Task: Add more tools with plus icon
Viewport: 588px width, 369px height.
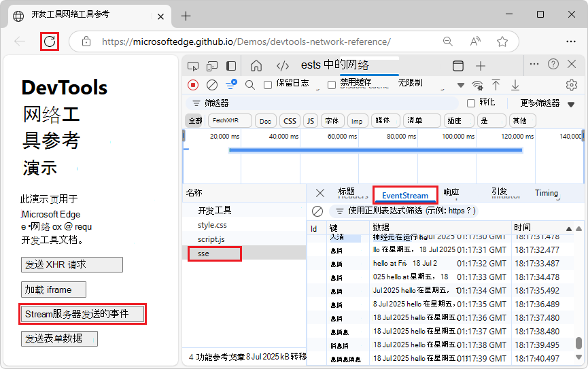Action: click(481, 66)
